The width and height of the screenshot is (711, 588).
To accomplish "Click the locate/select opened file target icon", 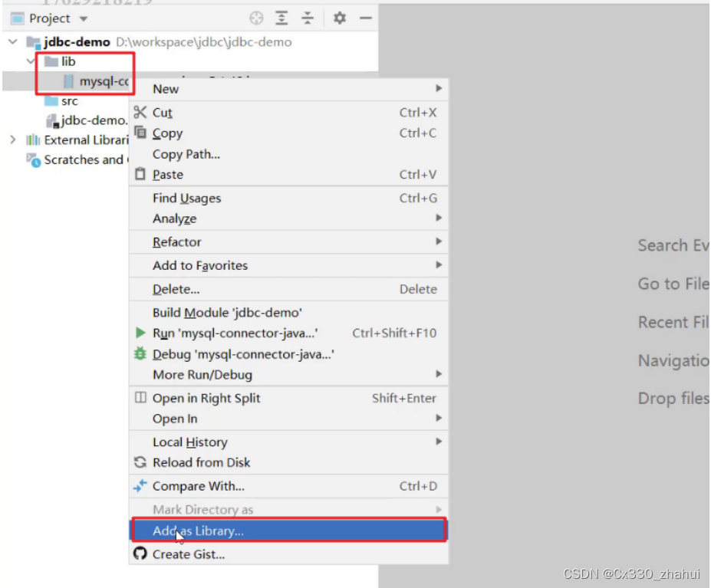I will tap(256, 18).
